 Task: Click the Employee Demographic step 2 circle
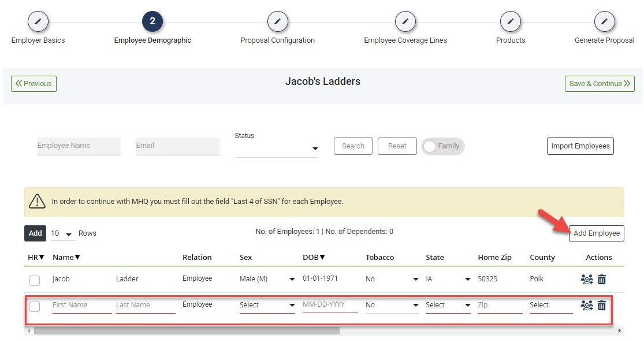click(152, 21)
